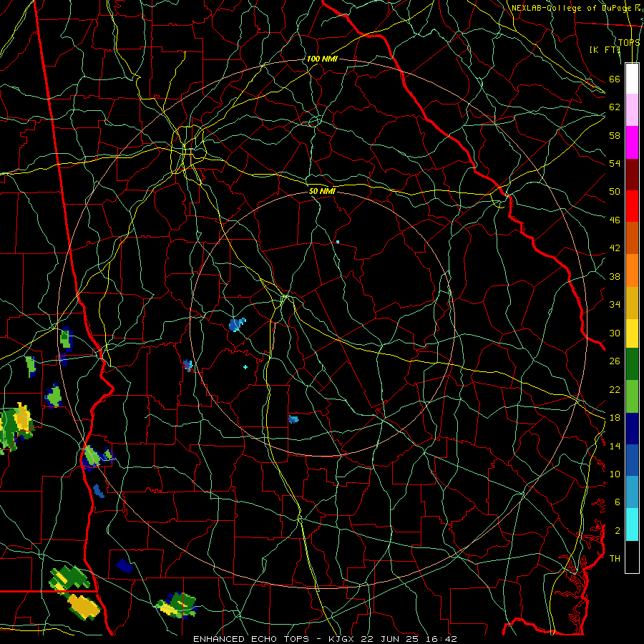Click the legend value "18"
Screen dimensions: 644x644
click(x=615, y=418)
